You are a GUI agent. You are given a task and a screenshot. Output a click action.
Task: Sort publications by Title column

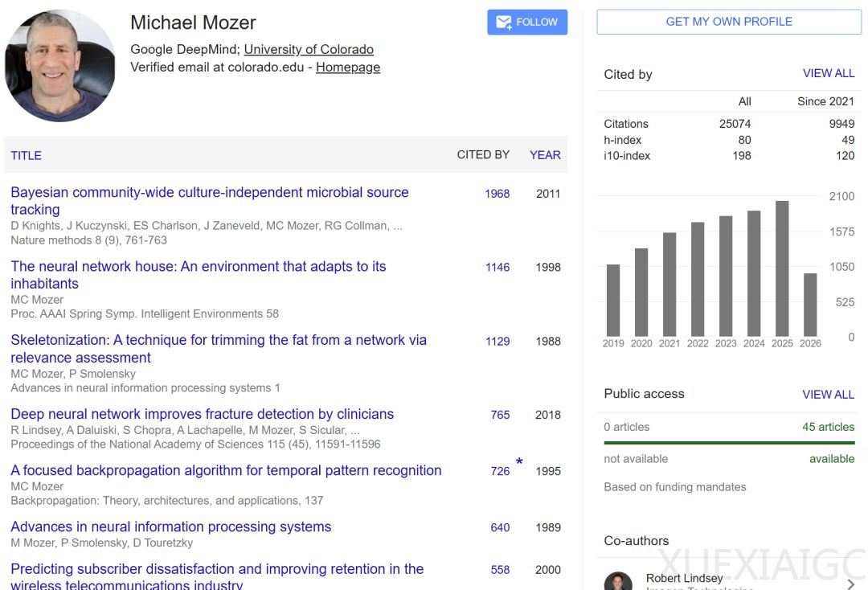point(26,155)
